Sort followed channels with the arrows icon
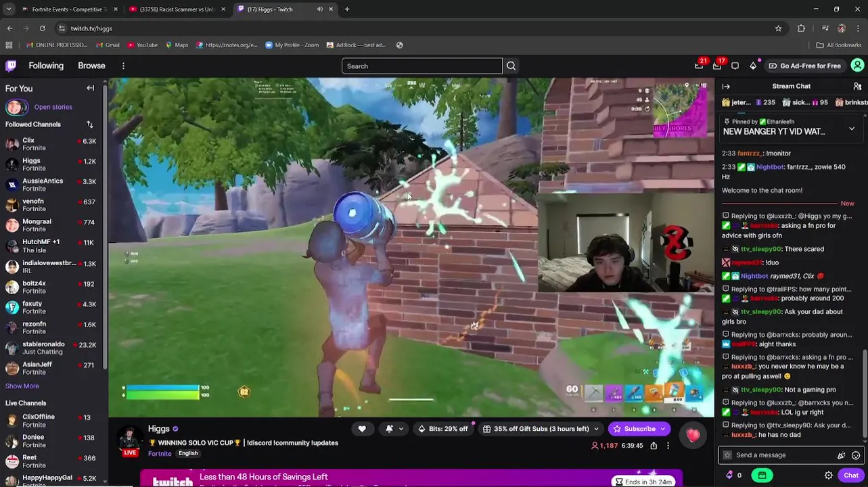 [x=89, y=124]
